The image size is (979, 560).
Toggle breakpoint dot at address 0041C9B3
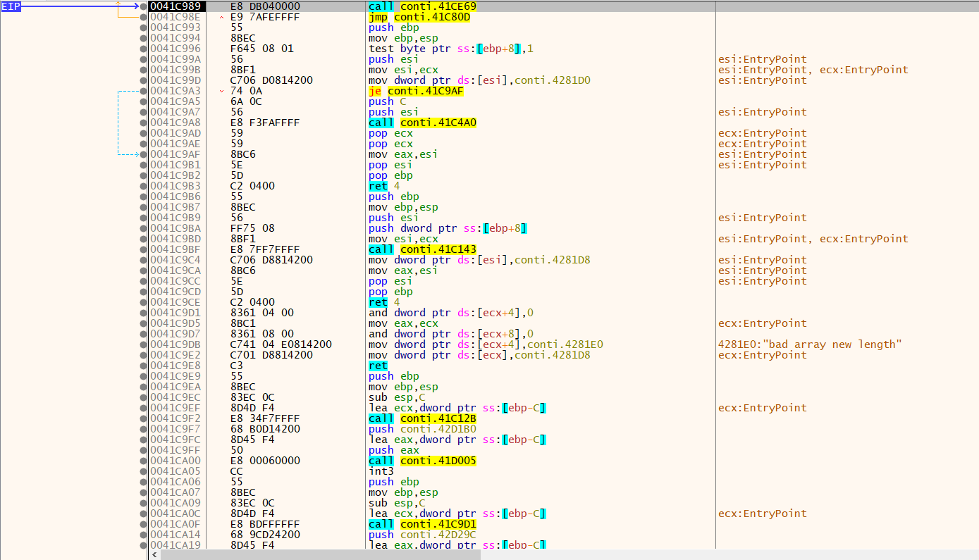[144, 186]
